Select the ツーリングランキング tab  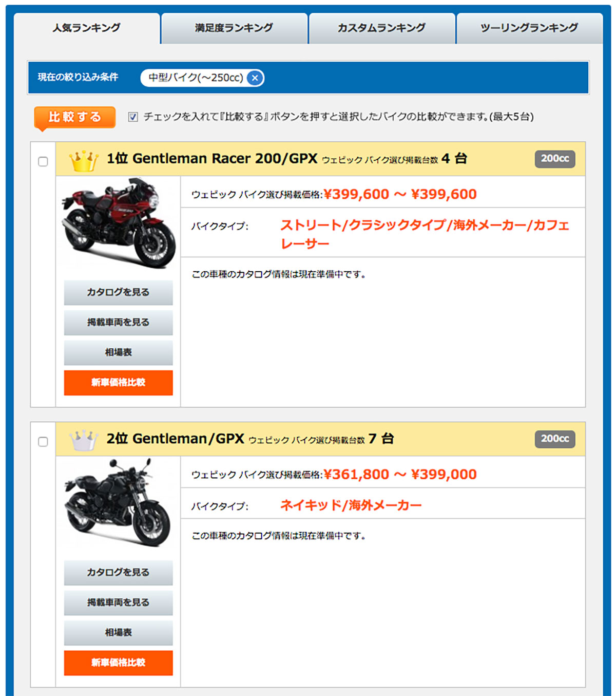tap(529, 28)
